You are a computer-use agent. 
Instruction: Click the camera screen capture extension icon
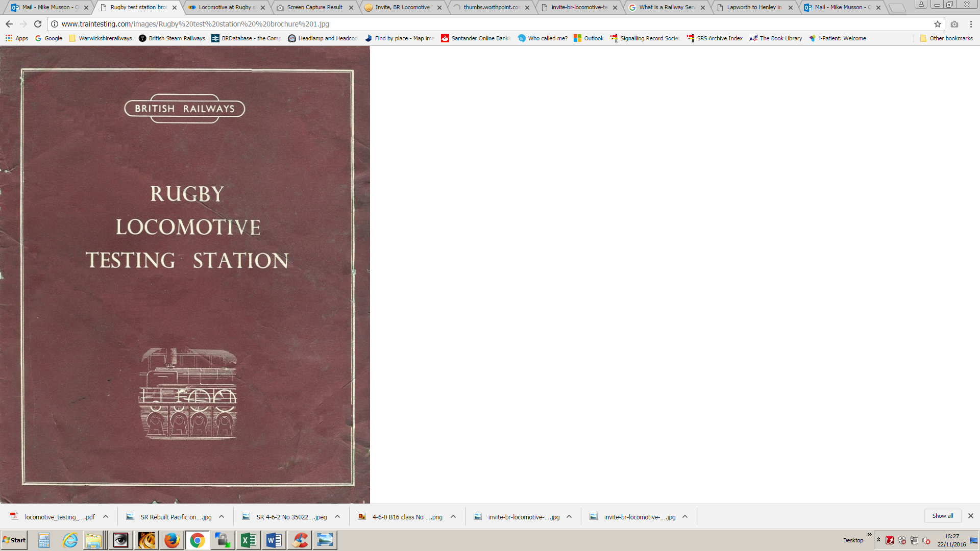coord(954,24)
